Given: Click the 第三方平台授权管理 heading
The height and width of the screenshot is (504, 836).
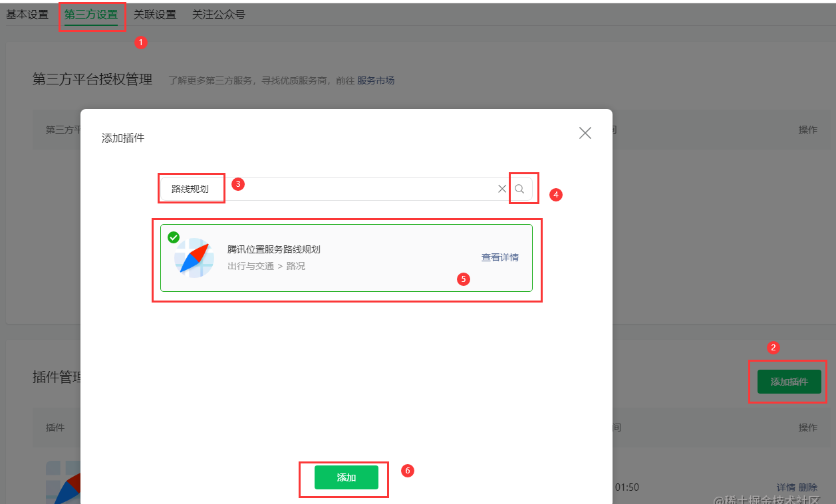Looking at the screenshot, I should (x=92, y=80).
